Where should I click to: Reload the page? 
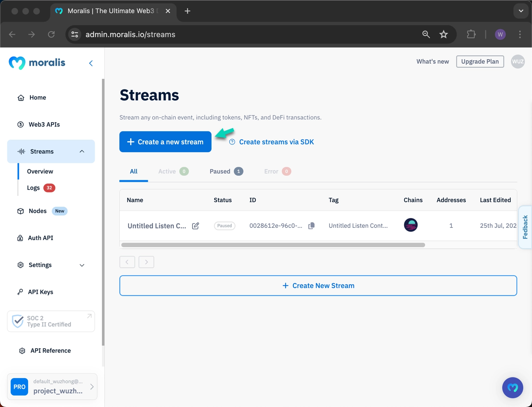[x=51, y=35]
